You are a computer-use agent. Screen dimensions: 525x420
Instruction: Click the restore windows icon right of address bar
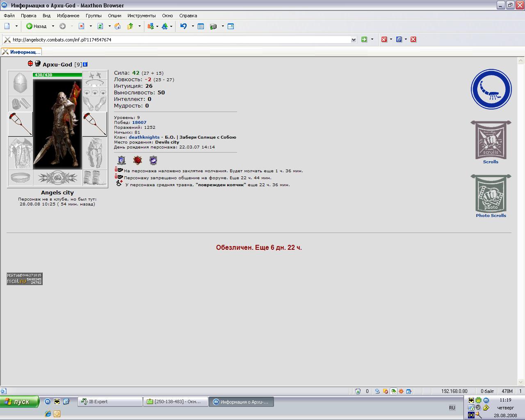click(399, 39)
